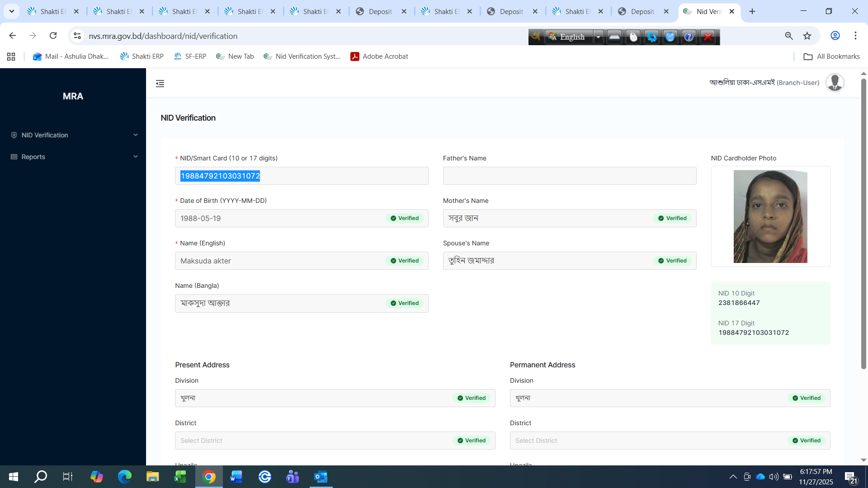Bookmark this page with star icon
This screenshot has height=488, width=868.
[807, 36]
